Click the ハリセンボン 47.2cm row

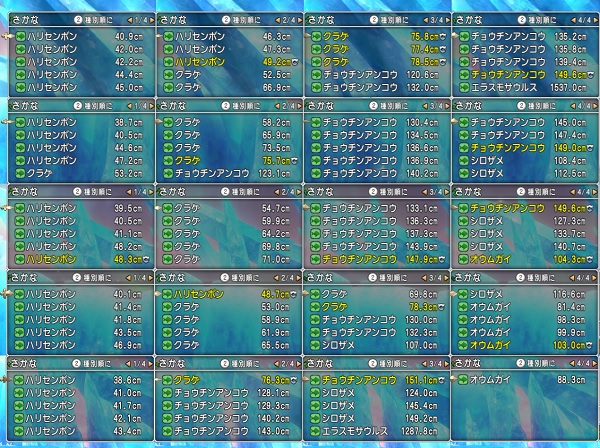[x=80, y=161]
